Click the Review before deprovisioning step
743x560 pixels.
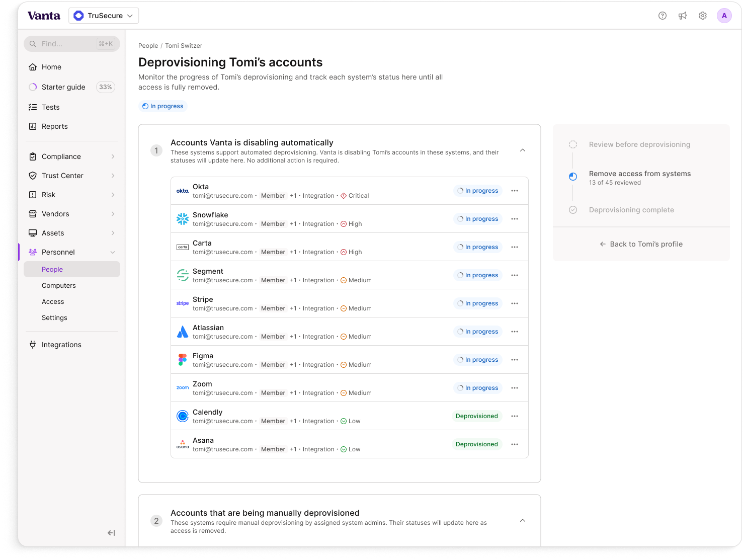point(639,144)
